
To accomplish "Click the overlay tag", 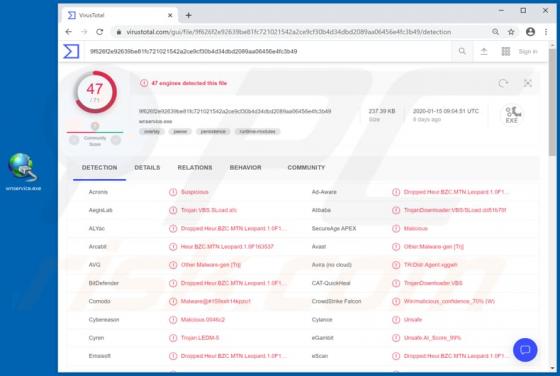I will pyautogui.click(x=151, y=131).
